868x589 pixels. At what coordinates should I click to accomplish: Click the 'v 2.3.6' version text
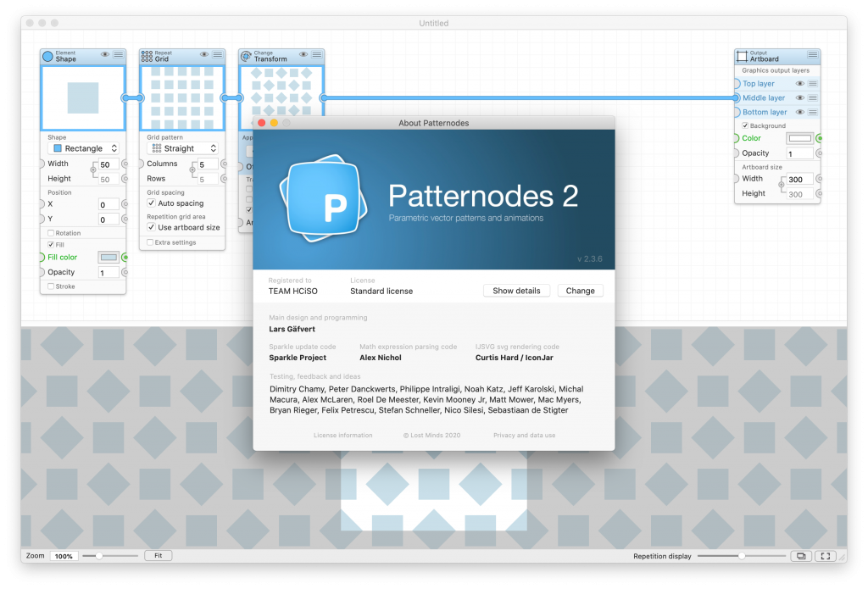(x=590, y=259)
